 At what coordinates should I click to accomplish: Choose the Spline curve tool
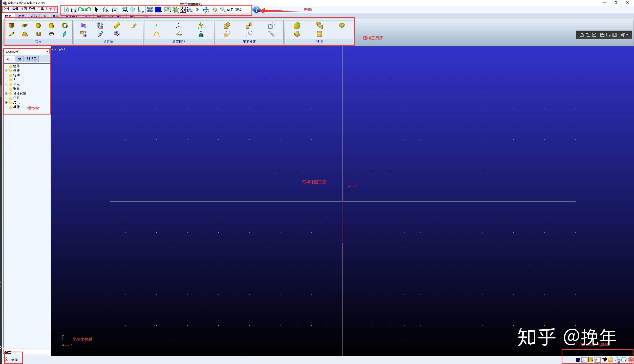(201, 25)
